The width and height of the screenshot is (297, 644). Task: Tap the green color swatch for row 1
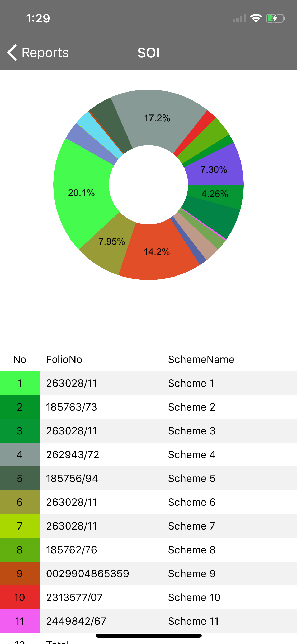pyautogui.click(x=20, y=383)
